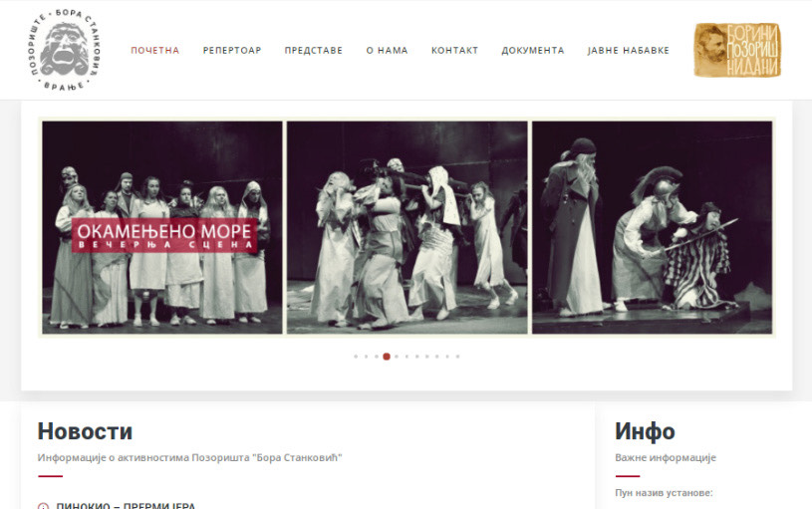This screenshot has height=509, width=812.
Task: Select the third carousel dot
Action: point(377,357)
